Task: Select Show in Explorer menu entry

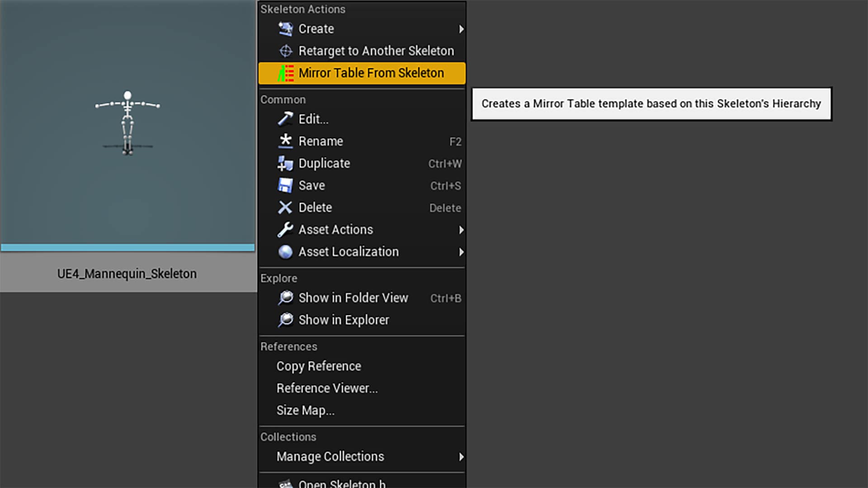Action: [x=343, y=320]
